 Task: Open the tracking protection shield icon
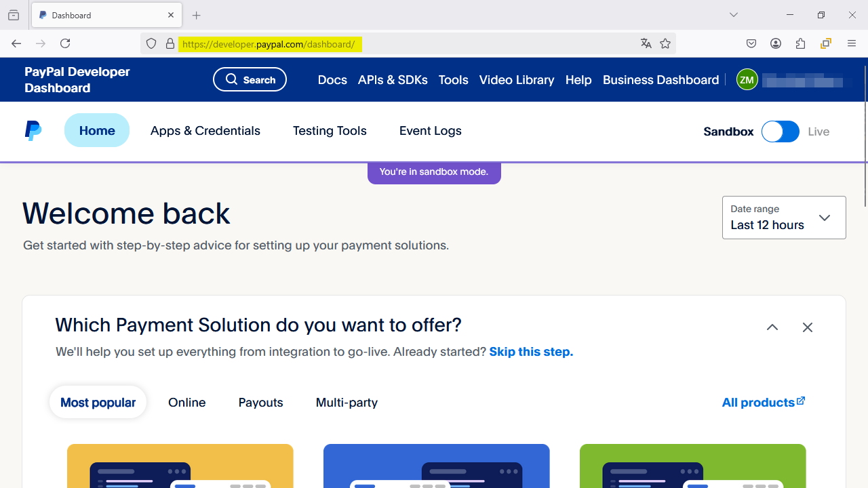pyautogui.click(x=151, y=43)
